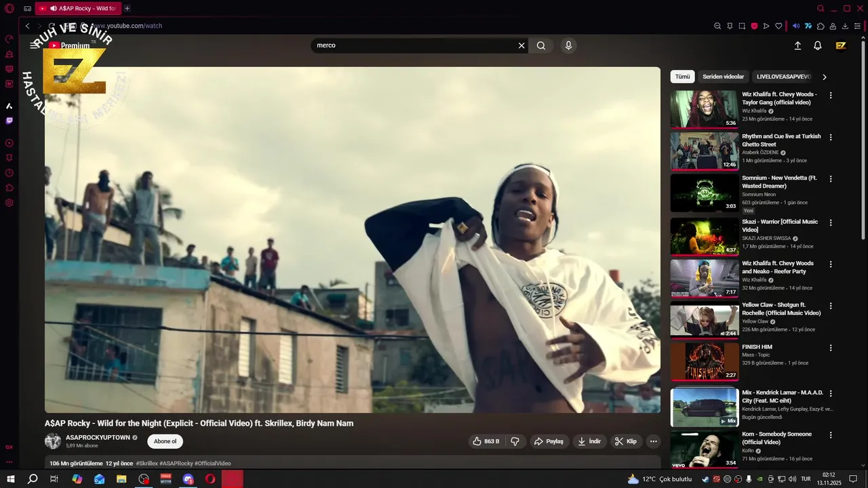Open Twitch panel in Opera sidebar
This screenshot has height=488, width=868.
coord(9,121)
